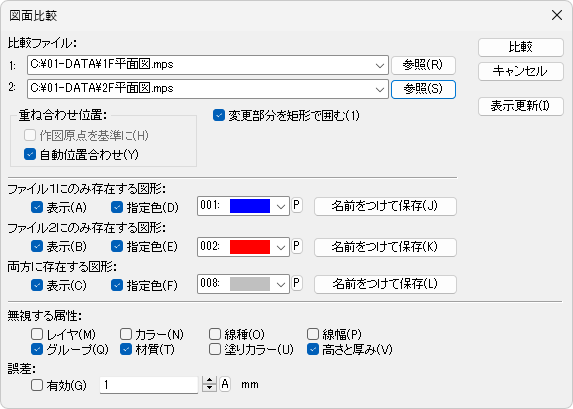This screenshot has height=409, width=573.
Task: Click the tolerance mm input field
Action: tap(149, 385)
